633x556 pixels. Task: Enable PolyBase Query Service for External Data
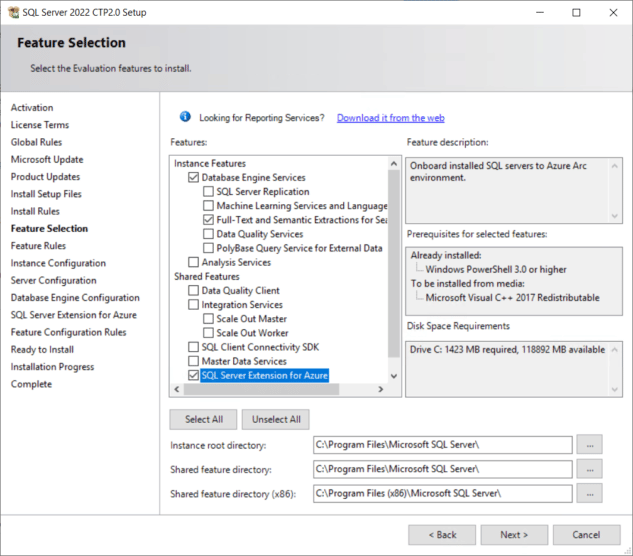(x=208, y=248)
